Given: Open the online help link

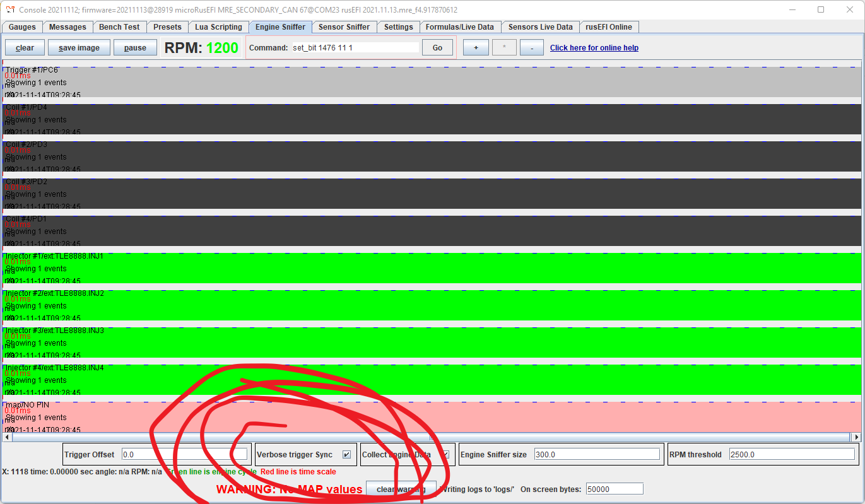Looking at the screenshot, I should click(594, 48).
